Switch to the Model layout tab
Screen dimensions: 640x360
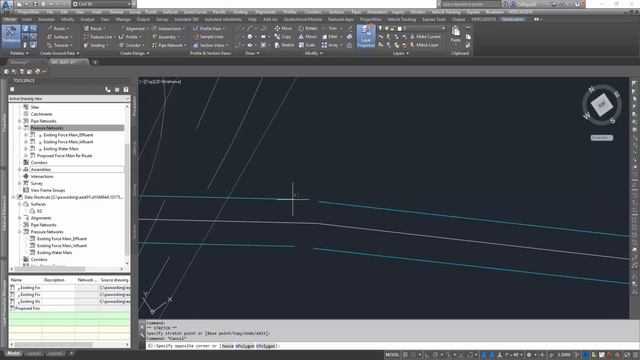click(x=13, y=353)
